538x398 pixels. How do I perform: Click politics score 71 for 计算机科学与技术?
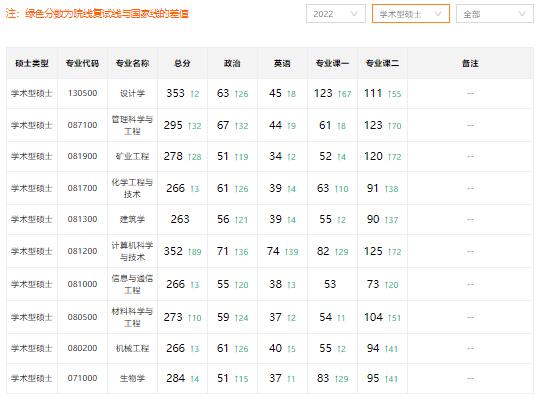[223, 251]
